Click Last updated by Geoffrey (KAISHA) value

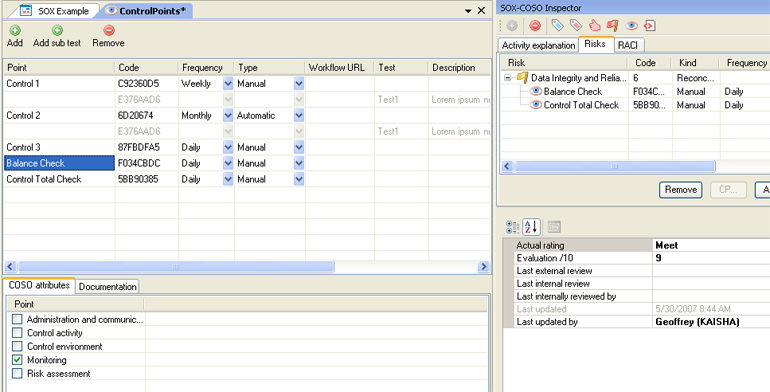coord(711,322)
